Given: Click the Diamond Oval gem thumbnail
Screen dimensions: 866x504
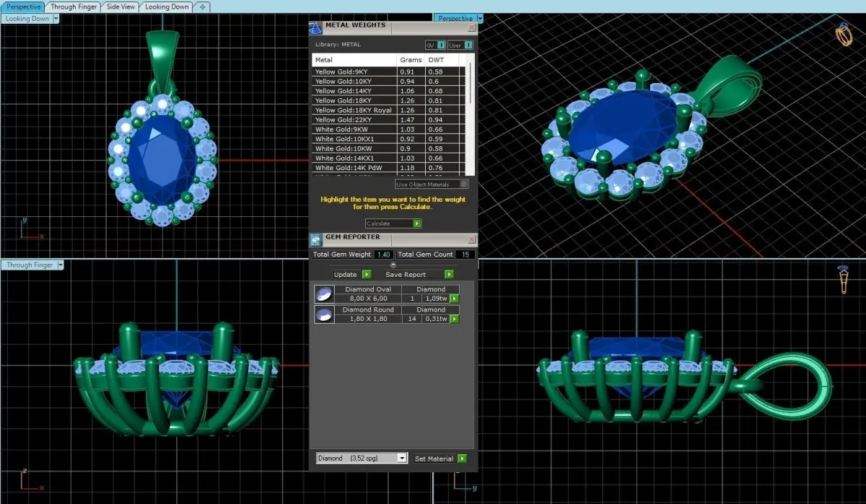Looking at the screenshot, I should coord(324,293).
